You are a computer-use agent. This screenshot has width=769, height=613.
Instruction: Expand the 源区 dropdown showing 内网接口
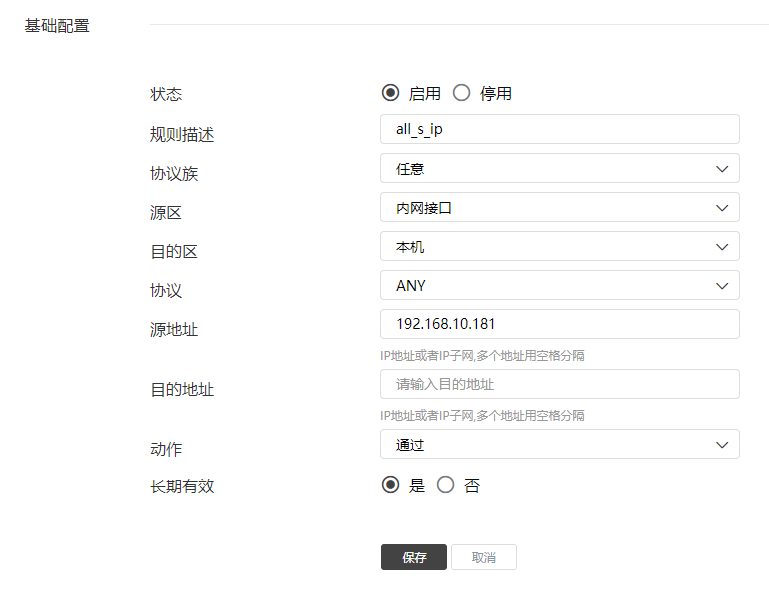coord(559,207)
